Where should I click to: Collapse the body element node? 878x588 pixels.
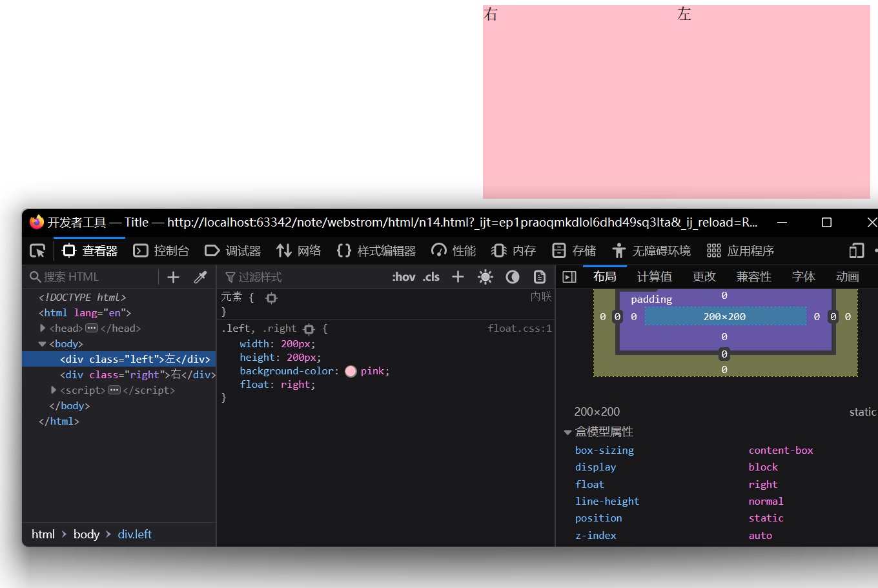(x=43, y=344)
